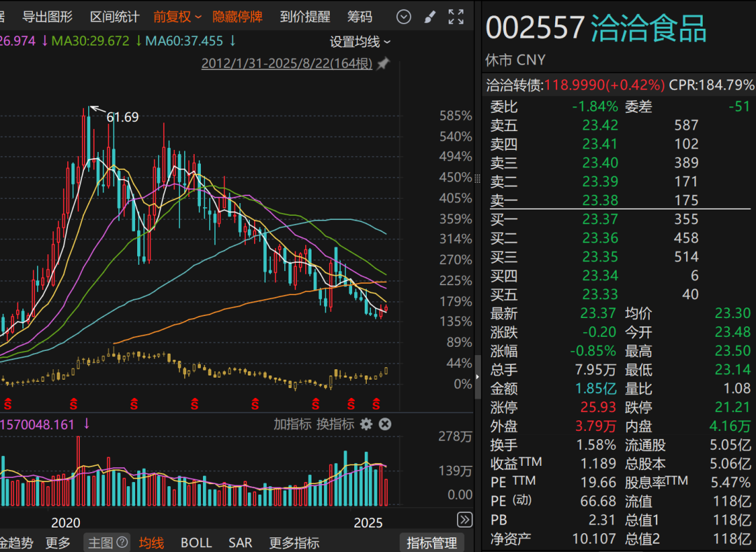
Task: Switch to the SAR indicator tab
Action: (x=240, y=543)
